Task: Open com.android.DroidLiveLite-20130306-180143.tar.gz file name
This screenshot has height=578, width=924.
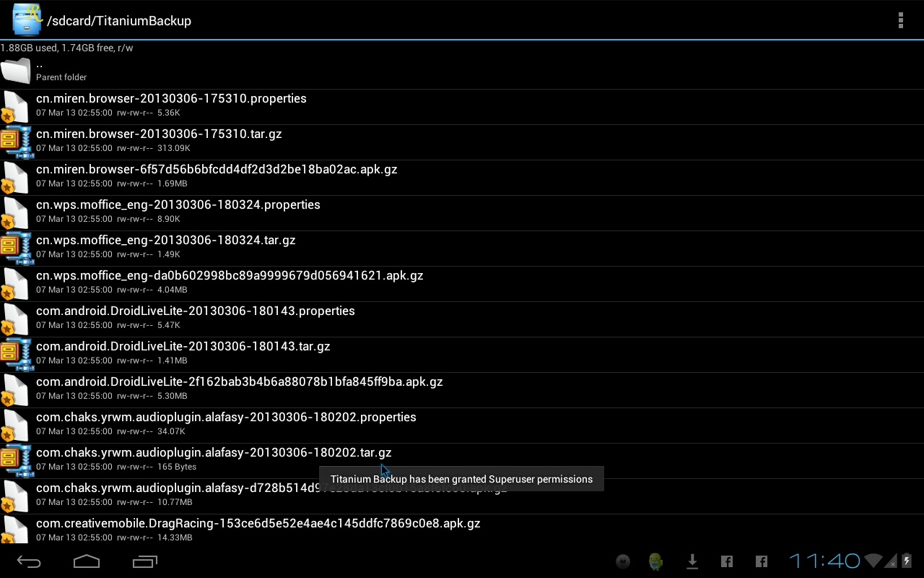Action: [x=183, y=346]
